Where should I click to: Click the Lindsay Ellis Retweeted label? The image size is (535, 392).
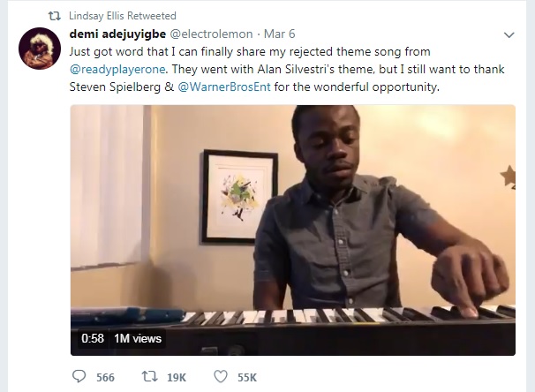123,16
